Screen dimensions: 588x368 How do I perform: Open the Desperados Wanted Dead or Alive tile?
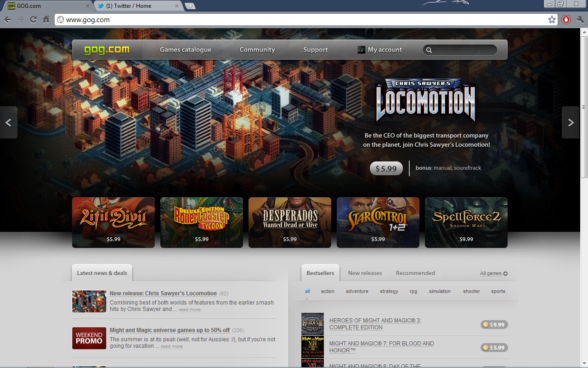[290, 223]
